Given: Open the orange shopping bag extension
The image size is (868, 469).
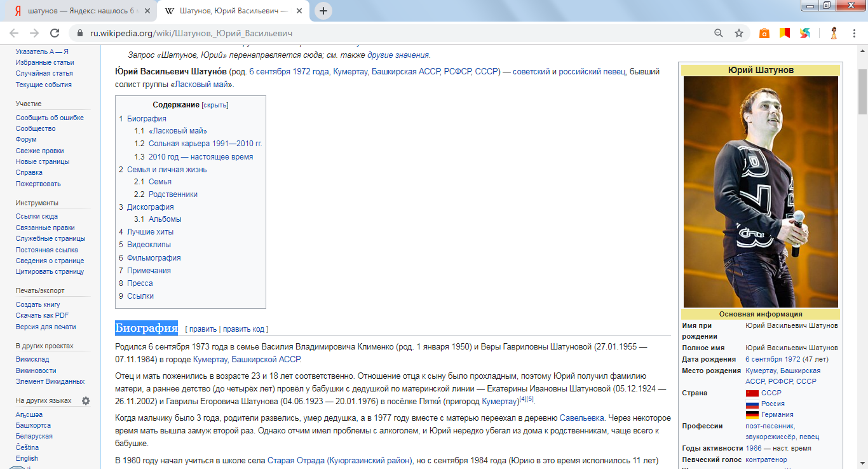Looking at the screenshot, I should click(x=764, y=33).
